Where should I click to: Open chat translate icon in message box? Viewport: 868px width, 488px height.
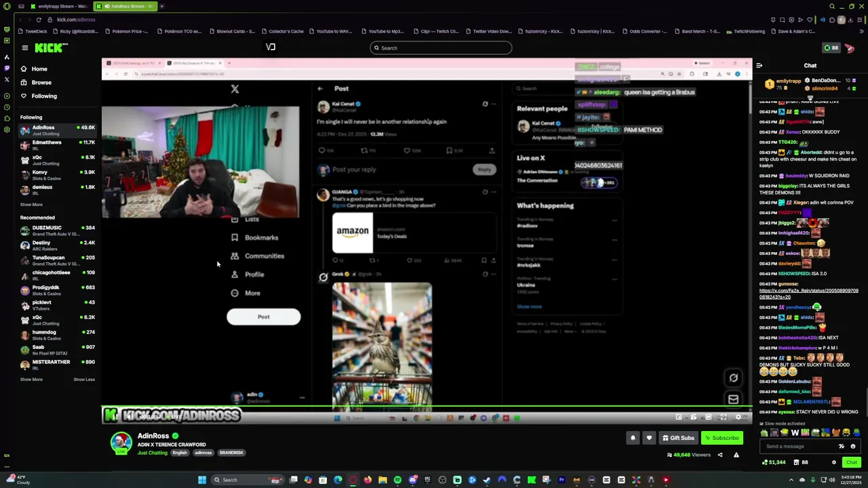click(x=842, y=447)
